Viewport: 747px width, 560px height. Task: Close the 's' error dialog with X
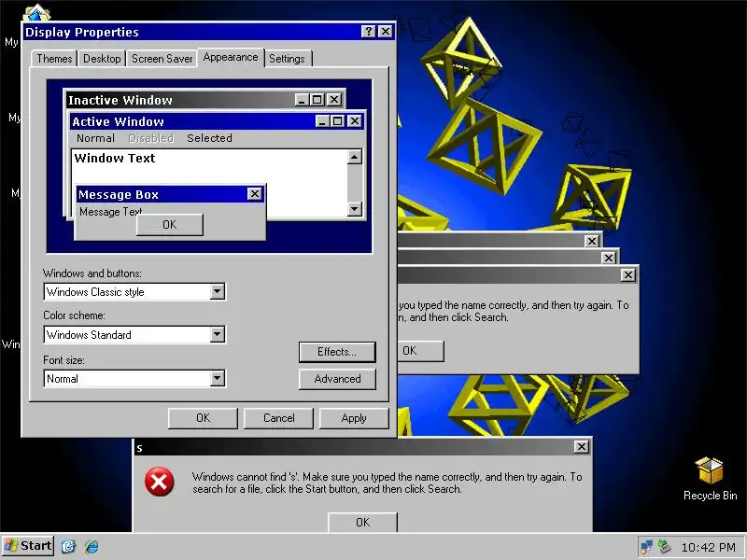point(581,447)
